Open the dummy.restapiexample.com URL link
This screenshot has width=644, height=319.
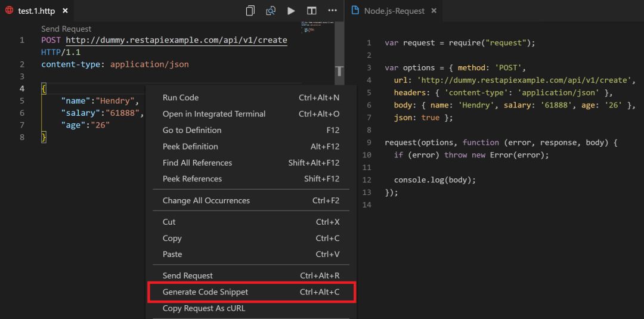(x=177, y=40)
